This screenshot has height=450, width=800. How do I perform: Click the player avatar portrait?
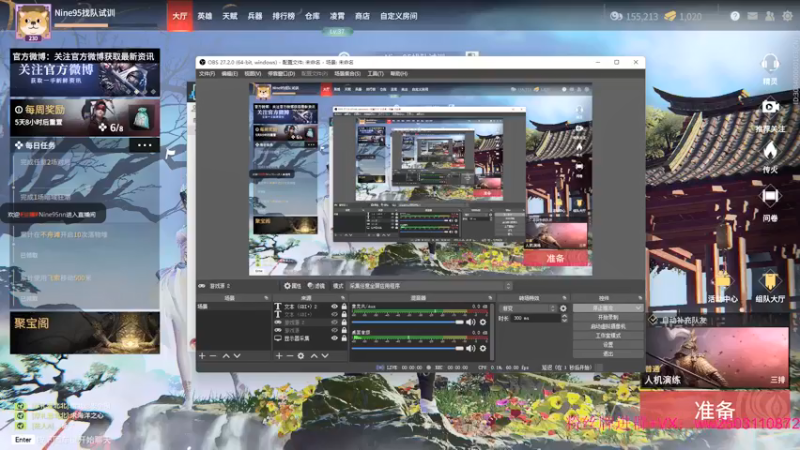point(33,21)
